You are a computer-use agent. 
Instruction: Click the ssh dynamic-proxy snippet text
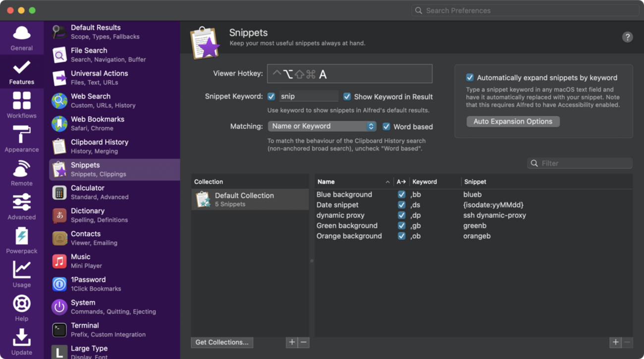pyautogui.click(x=494, y=215)
